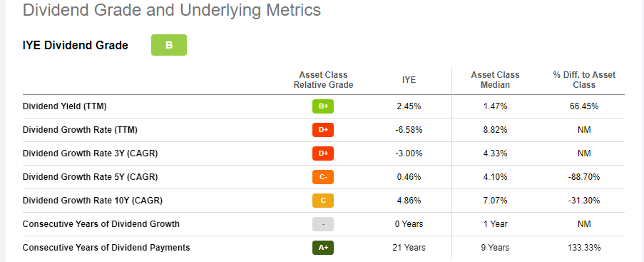644x262 pixels.
Task: Click the gray dash grade badge
Action: pyautogui.click(x=323, y=224)
